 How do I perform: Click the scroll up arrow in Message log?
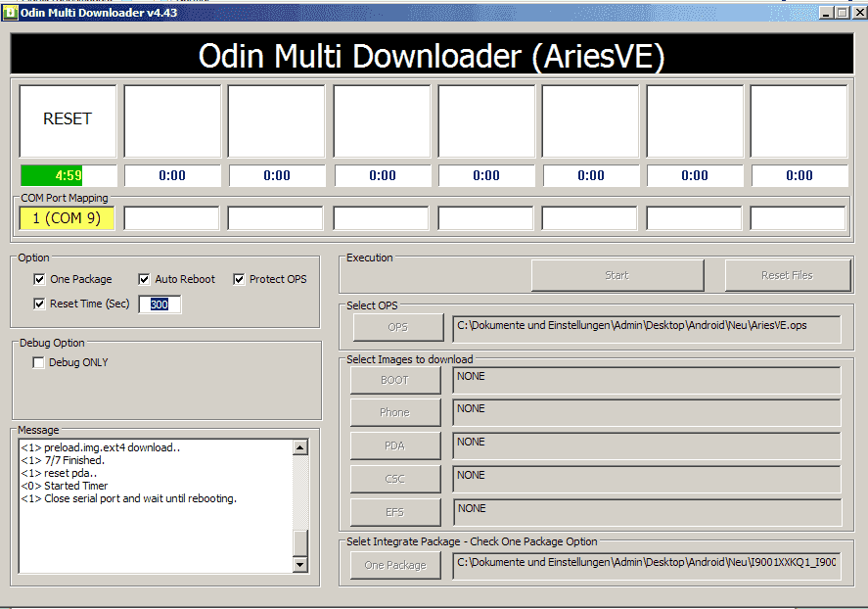click(x=300, y=447)
